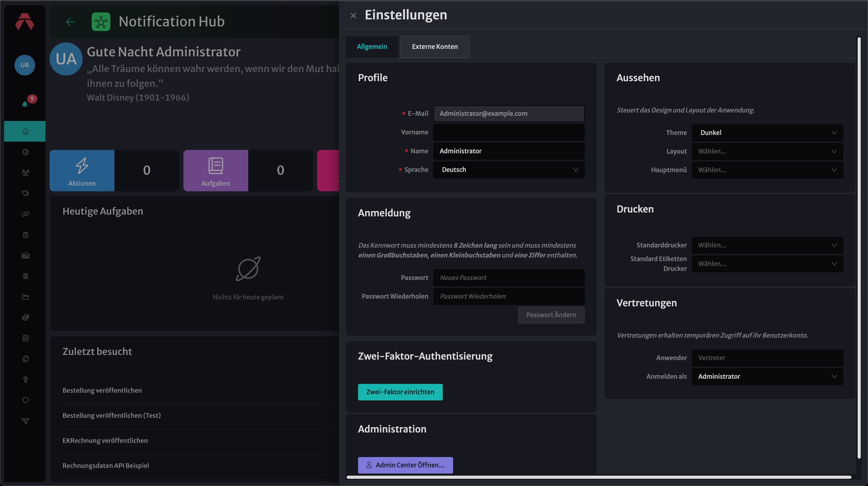The width and height of the screenshot is (868, 486).
Task: Click Zwei-Faktor einrichten button
Action: (400, 392)
